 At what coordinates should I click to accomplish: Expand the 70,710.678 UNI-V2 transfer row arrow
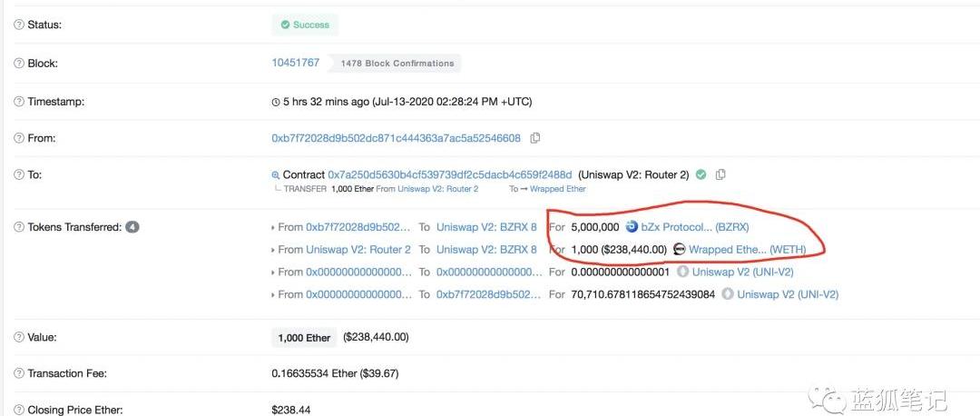(273, 295)
